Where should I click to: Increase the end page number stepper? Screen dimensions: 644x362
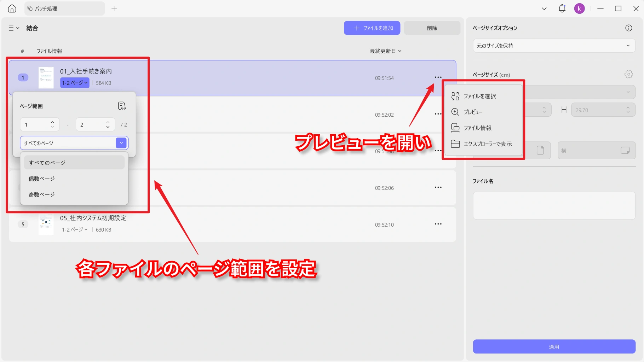pyautogui.click(x=108, y=122)
